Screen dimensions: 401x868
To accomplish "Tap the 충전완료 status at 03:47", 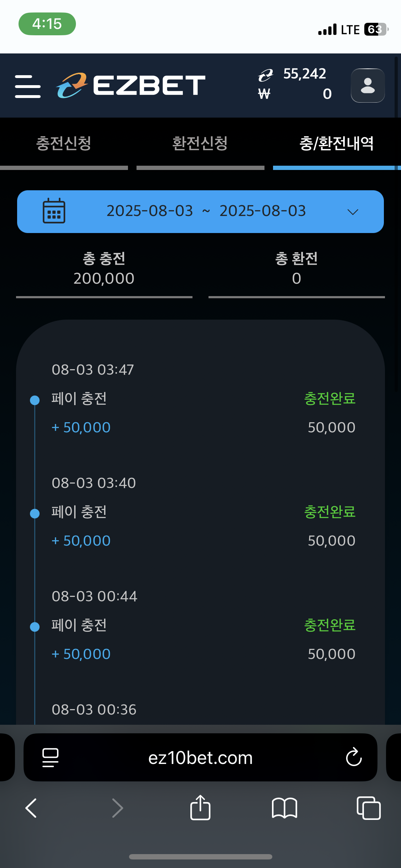I will click(x=330, y=399).
